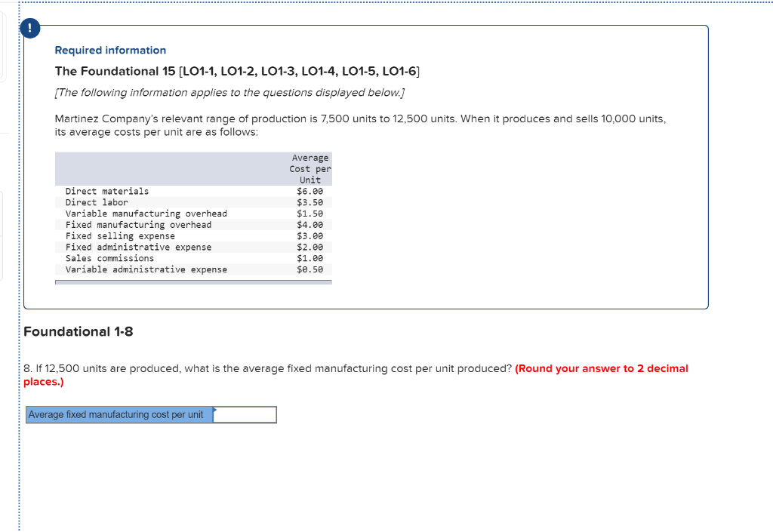Click the answer input field
This screenshot has height=532, width=773.
pyautogui.click(x=245, y=414)
